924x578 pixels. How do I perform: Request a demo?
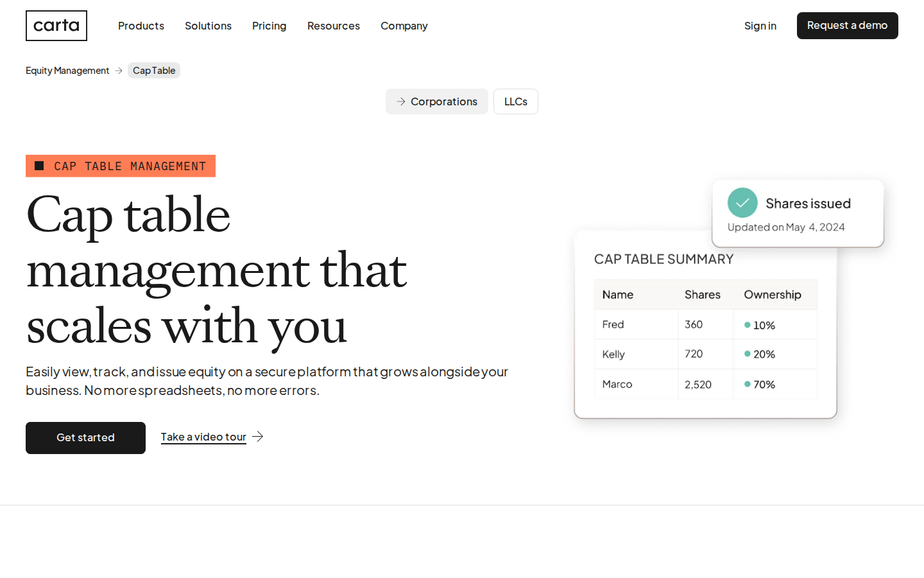(x=848, y=26)
